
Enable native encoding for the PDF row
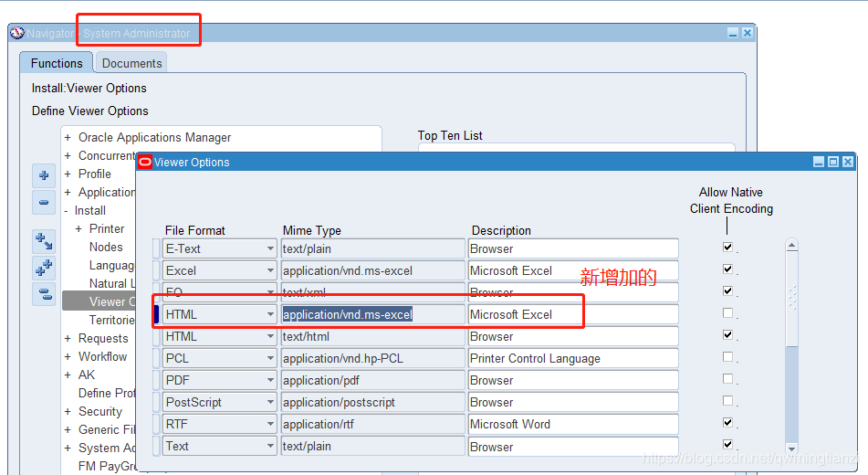tap(728, 378)
